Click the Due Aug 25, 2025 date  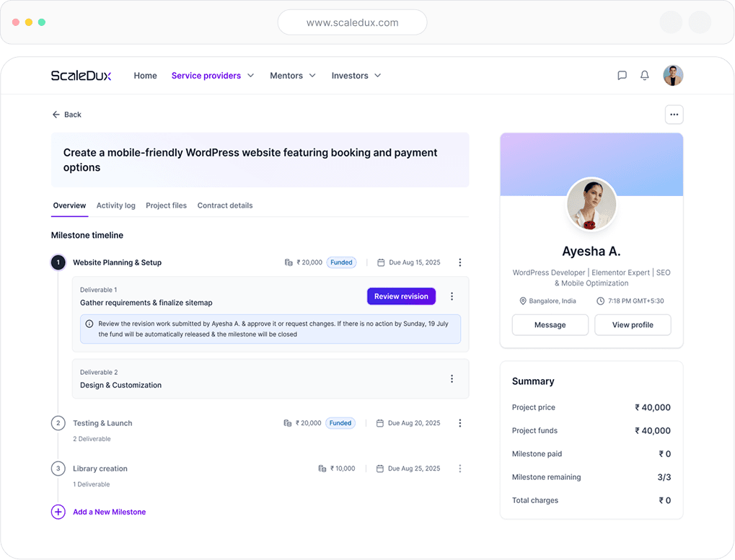414,468
